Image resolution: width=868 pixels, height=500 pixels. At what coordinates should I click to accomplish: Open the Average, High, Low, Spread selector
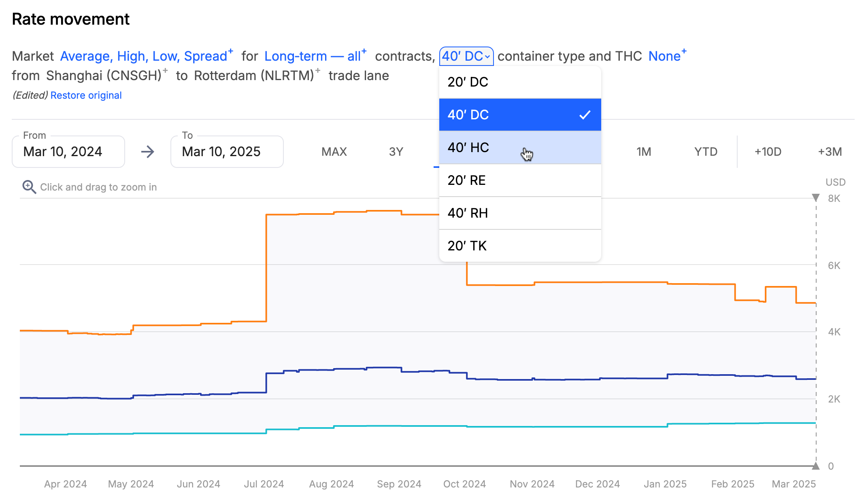point(147,56)
